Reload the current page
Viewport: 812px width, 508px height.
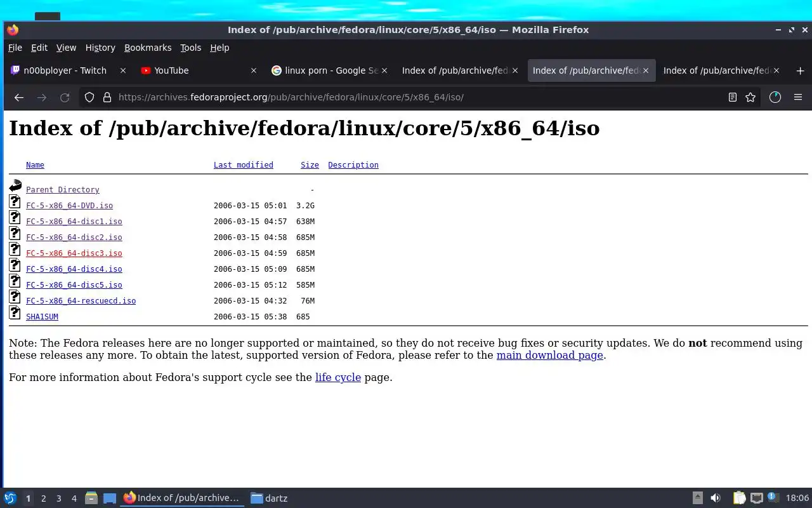tap(65, 97)
